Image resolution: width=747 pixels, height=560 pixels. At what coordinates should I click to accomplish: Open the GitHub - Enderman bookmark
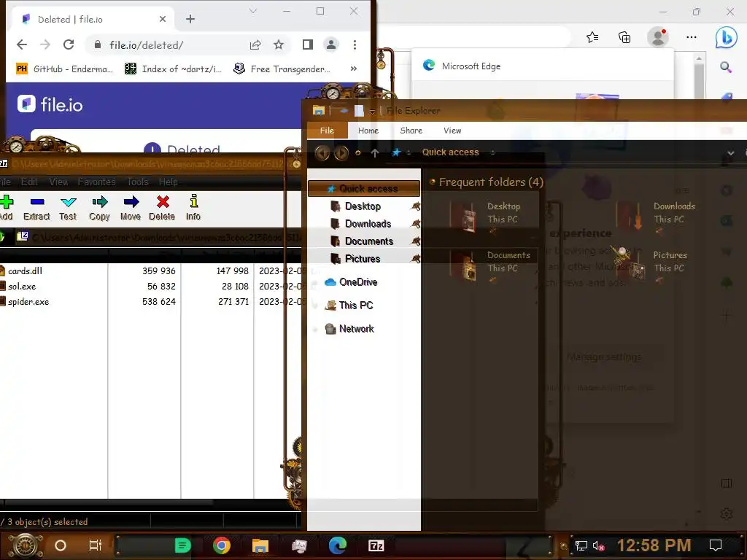click(64, 69)
